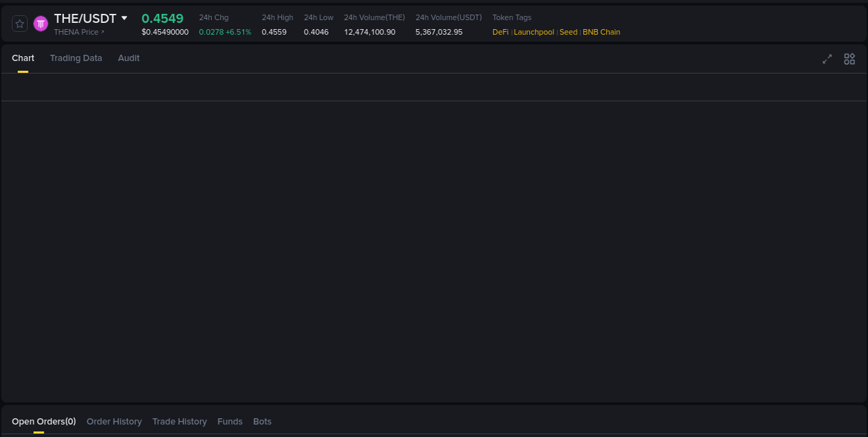View Open Orders
Viewport: 868px width, 437px height.
(x=43, y=421)
